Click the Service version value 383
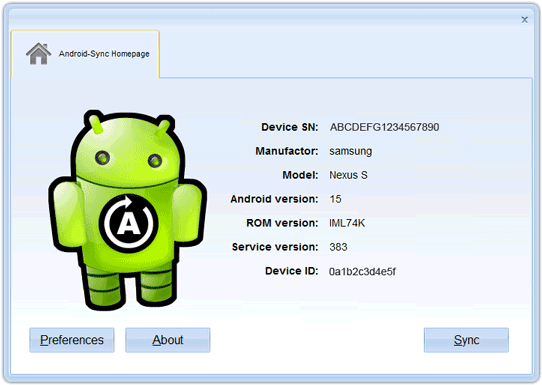Image resolution: width=542 pixels, height=385 pixels. (338, 247)
